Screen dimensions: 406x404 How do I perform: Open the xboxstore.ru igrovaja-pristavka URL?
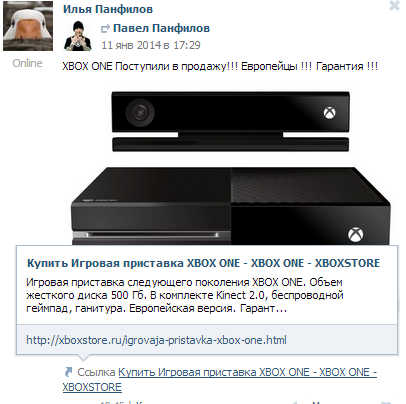tap(156, 340)
